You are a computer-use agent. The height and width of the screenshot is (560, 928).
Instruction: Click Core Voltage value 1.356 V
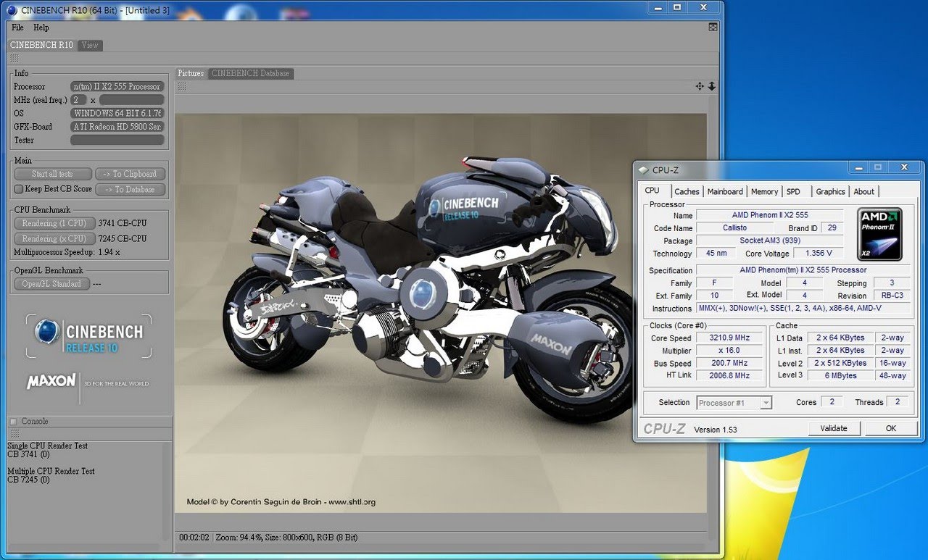(x=818, y=254)
